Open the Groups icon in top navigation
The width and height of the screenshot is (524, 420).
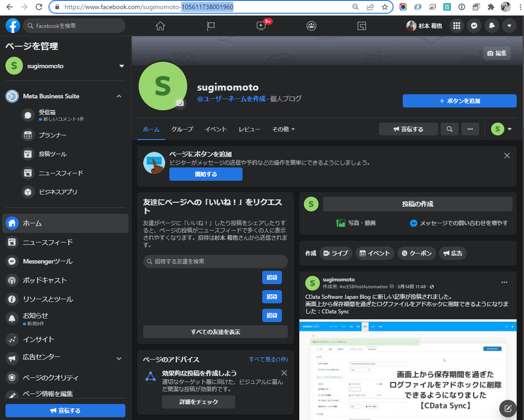point(312,26)
